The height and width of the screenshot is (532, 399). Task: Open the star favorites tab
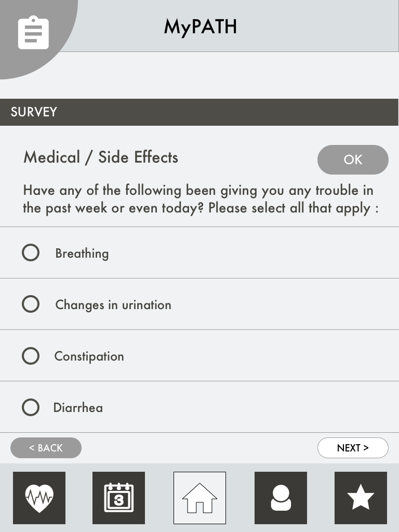click(361, 498)
